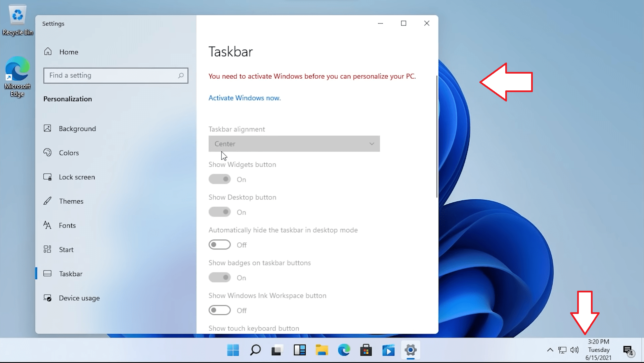644x363 pixels.
Task: Toggle Show Desktop button switch
Action: [220, 212]
